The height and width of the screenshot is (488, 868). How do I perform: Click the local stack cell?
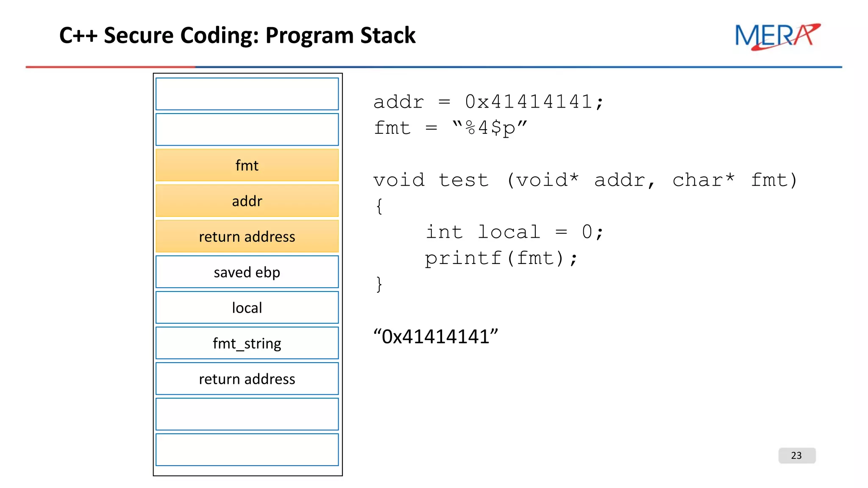[x=247, y=308]
